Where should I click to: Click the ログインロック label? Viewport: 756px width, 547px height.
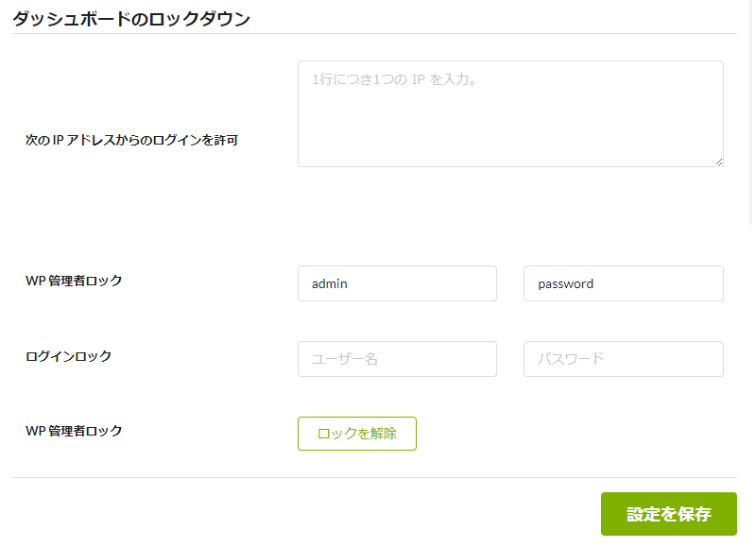point(68,356)
